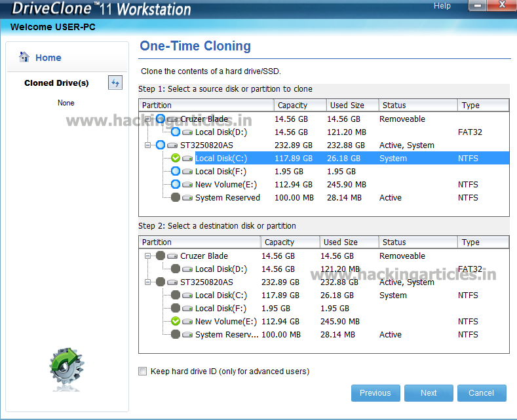This screenshot has width=517, height=420.
Task: Click source ST3250820AS drive icon
Action: pyautogui.click(x=172, y=145)
